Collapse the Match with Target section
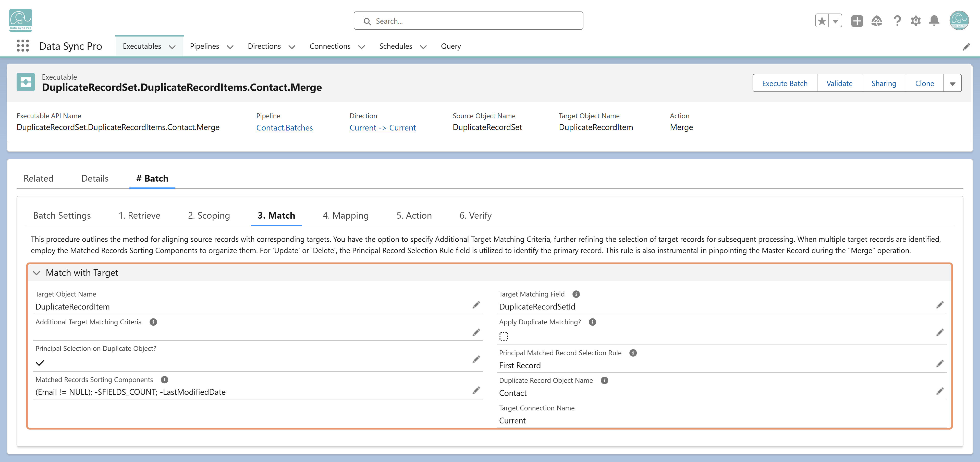The image size is (980, 462). pos(36,273)
